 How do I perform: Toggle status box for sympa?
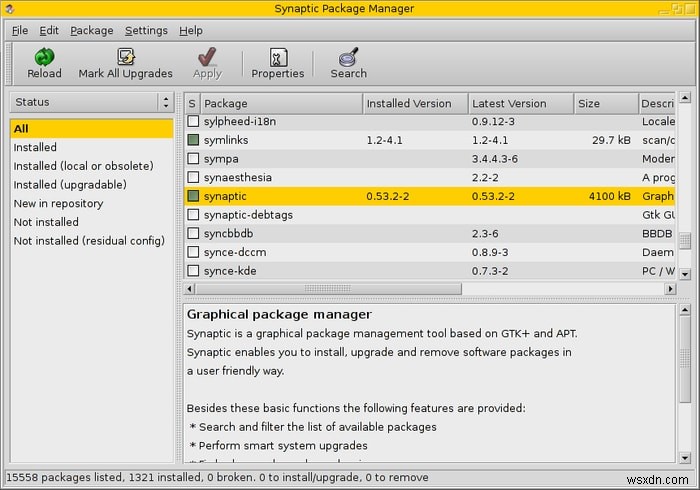[193, 158]
